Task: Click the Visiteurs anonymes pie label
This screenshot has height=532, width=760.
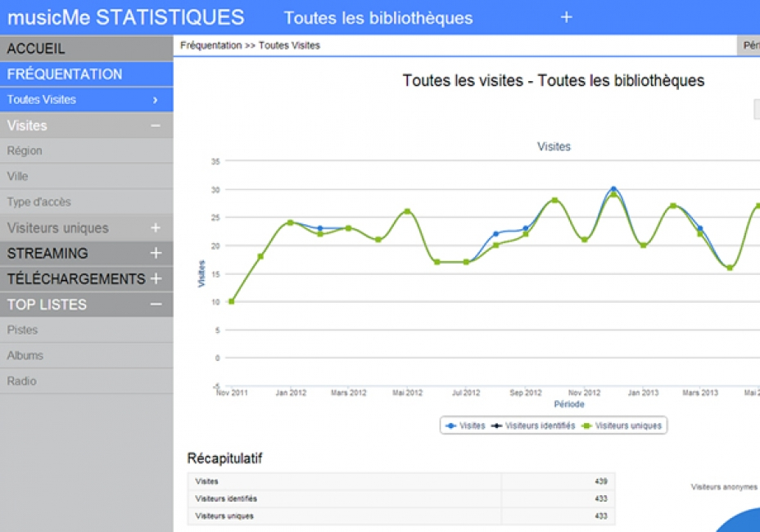Action: (x=724, y=487)
